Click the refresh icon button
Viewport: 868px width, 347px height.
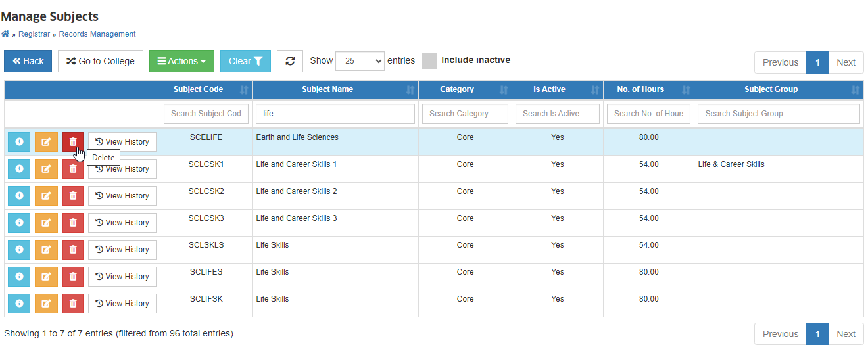290,61
